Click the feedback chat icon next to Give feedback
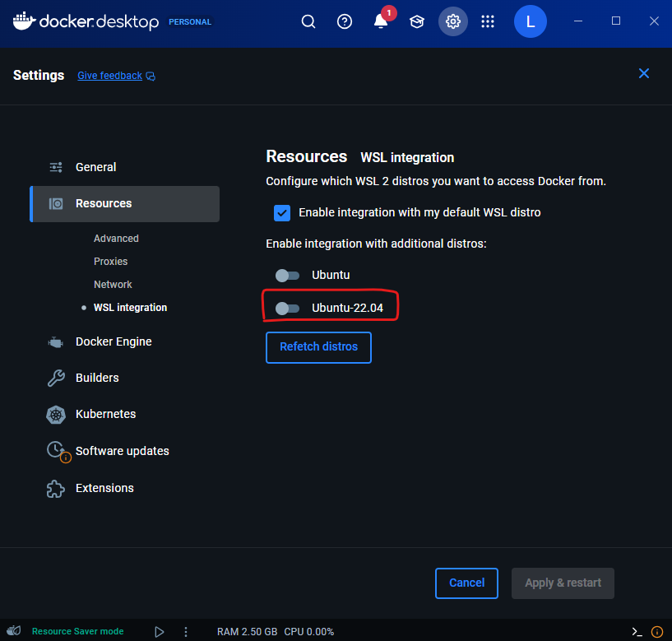The width and height of the screenshot is (672, 641). [x=151, y=77]
